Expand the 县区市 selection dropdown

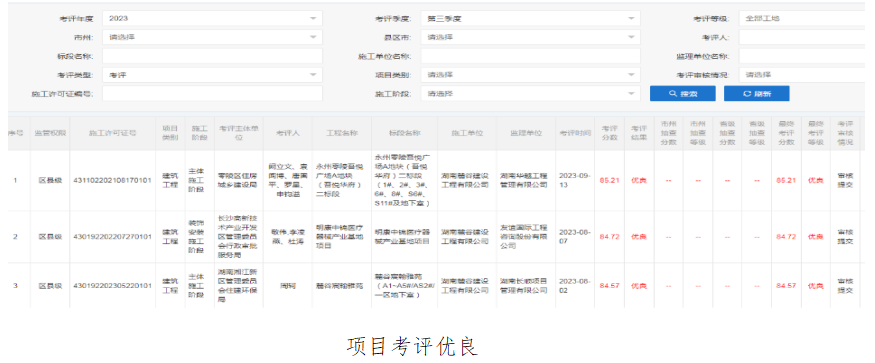(530, 37)
